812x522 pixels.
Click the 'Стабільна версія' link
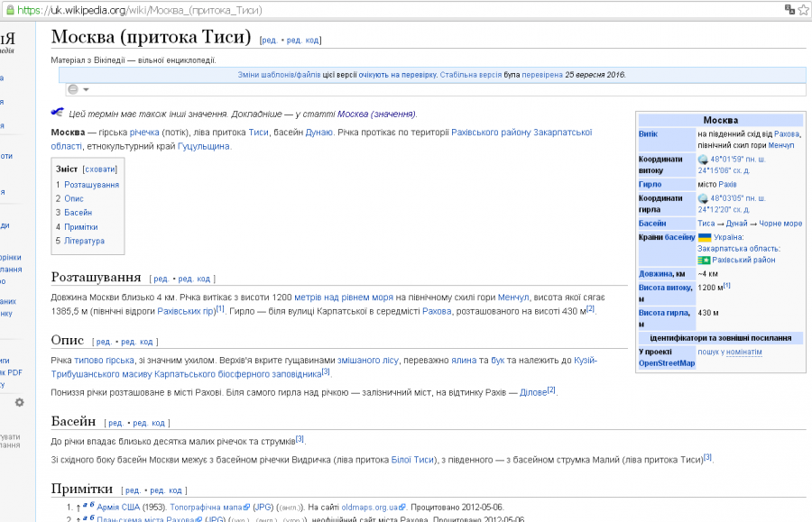click(471, 75)
